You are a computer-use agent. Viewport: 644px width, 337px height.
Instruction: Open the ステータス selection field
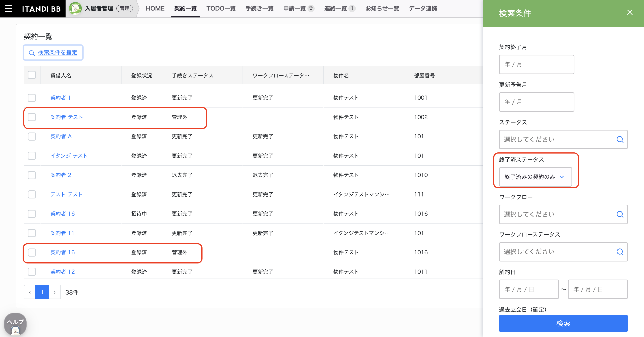pyautogui.click(x=563, y=139)
